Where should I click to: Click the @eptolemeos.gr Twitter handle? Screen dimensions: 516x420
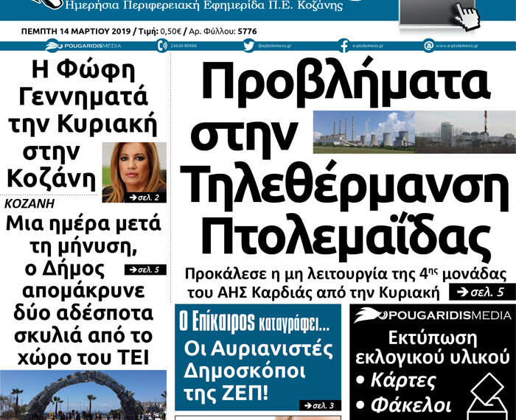pyautogui.click(x=274, y=46)
